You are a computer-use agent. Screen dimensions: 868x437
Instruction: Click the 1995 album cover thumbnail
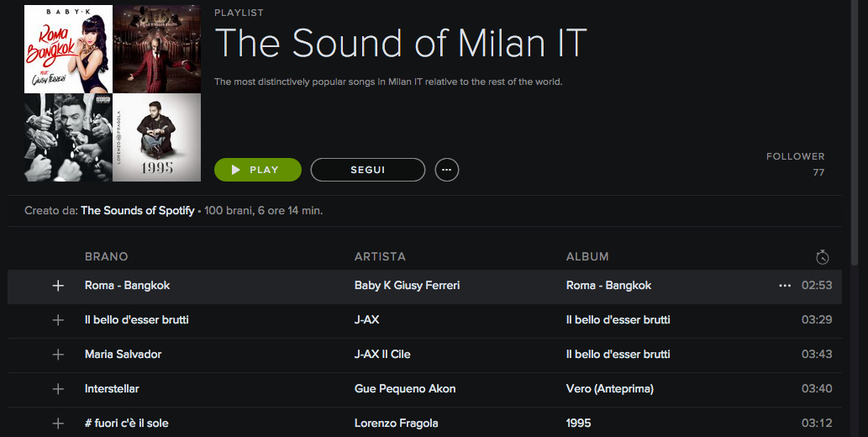pyautogui.click(x=157, y=137)
